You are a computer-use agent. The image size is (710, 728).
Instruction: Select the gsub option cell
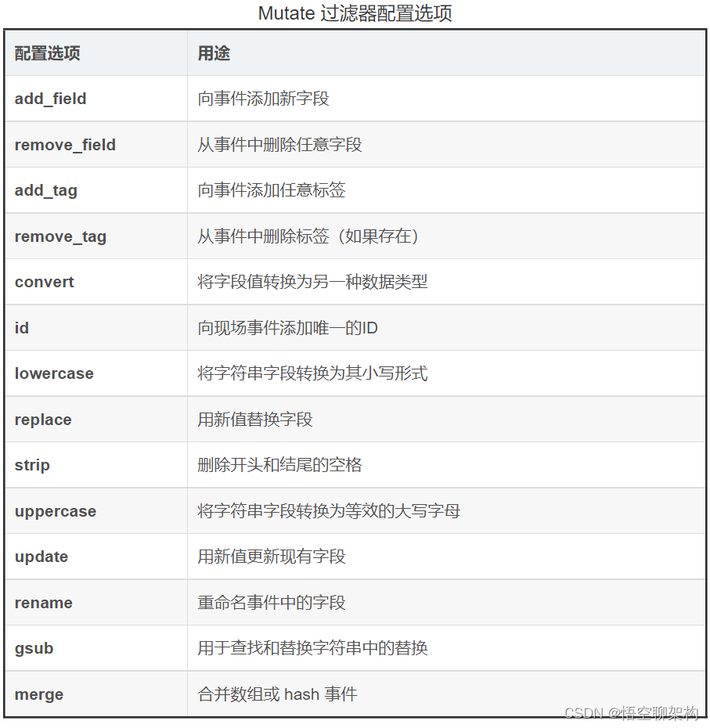(x=34, y=648)
